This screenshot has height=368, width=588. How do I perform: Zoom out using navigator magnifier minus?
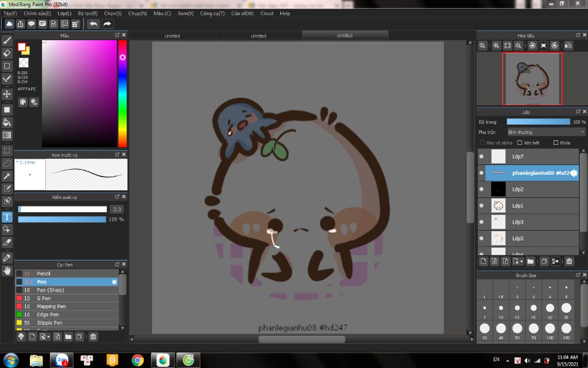click(519, 45)
